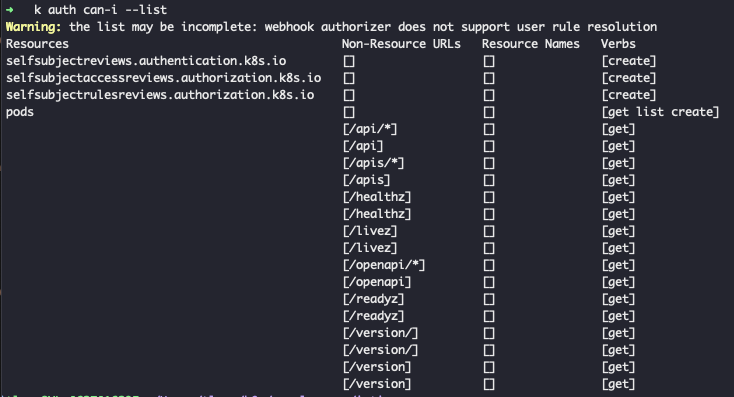734x397 pixels.
Task: Click the [/apis] URL entry
Action: coord(367,180)
